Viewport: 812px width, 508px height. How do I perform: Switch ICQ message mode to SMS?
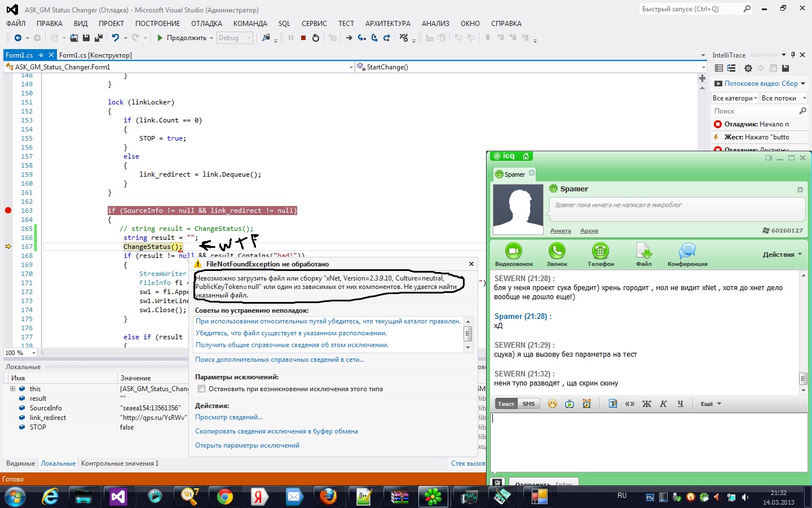coord(528,404)
